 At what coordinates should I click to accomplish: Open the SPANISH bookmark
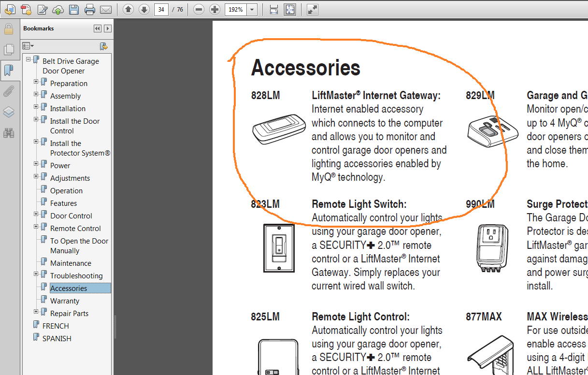tap(57, 339)
